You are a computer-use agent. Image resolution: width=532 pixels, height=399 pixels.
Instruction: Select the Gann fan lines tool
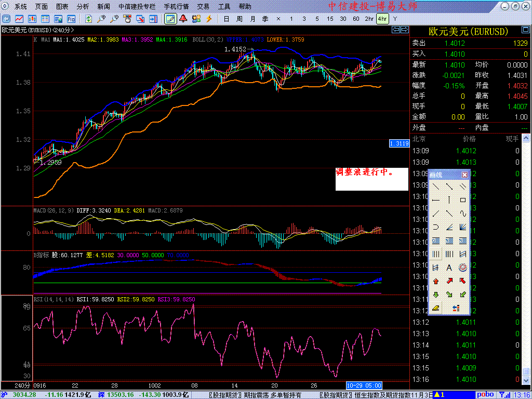pos(462,227)
